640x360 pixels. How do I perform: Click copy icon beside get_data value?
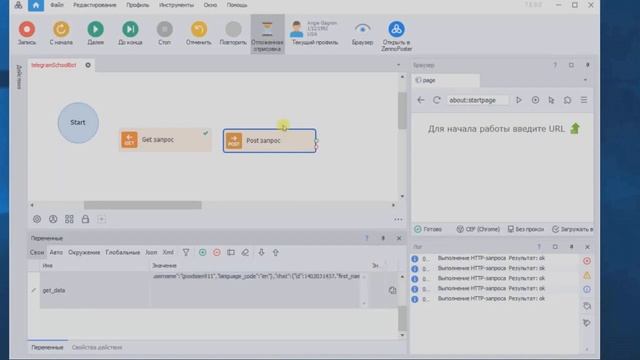pyautogui.click(x=392, y=290)
